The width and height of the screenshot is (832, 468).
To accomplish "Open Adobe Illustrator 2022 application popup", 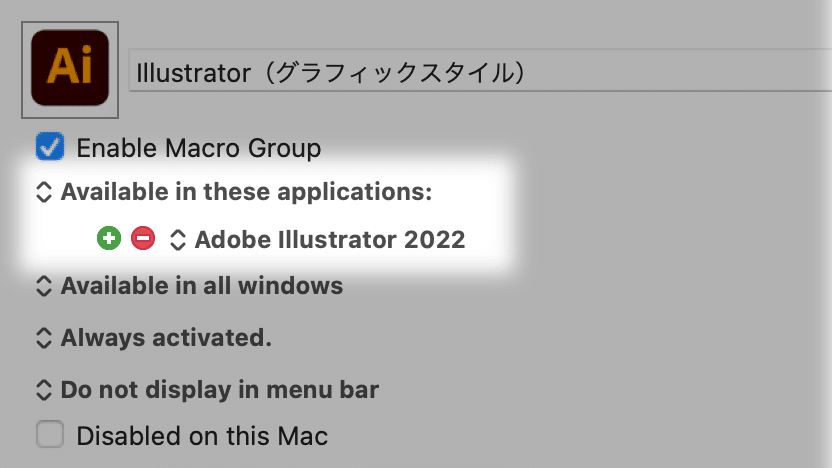I will pos(317,240).
